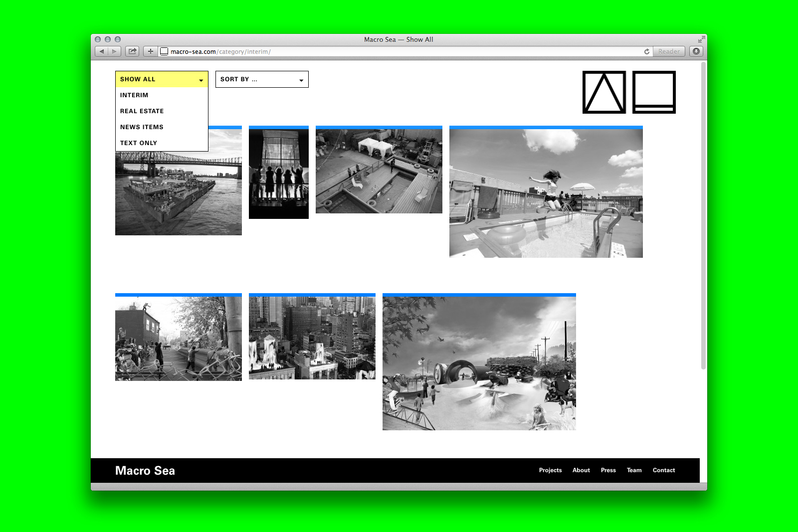Open the Downloads icon in toolbar
The width and height of the screenshot is (798, 532).
tap(696, 51)
